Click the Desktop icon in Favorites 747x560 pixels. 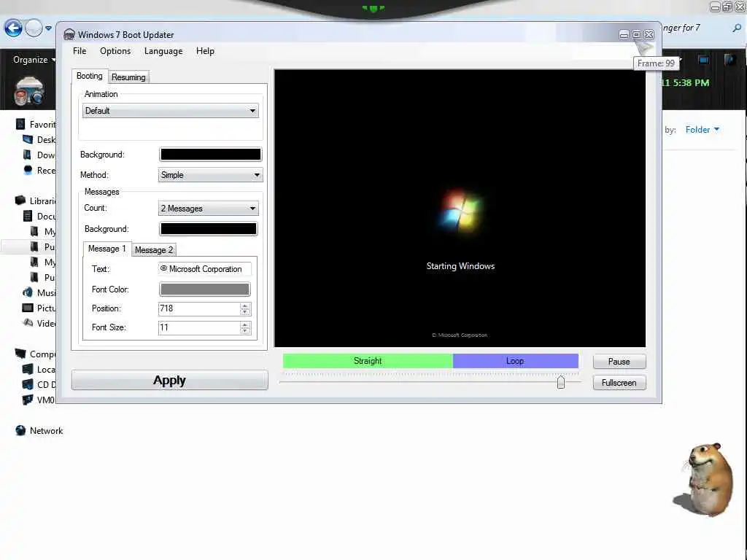28,139
